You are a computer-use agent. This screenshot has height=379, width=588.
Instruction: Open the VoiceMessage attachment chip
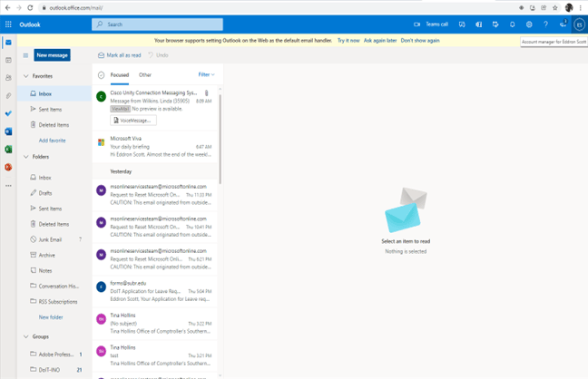coord(133,121)
